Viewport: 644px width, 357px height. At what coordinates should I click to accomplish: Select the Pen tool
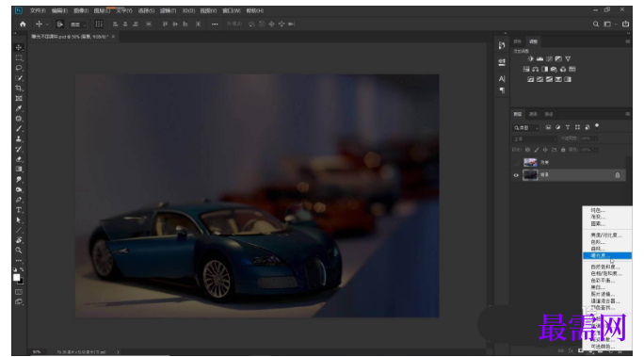pyautogui.click(x=19, y=200)
